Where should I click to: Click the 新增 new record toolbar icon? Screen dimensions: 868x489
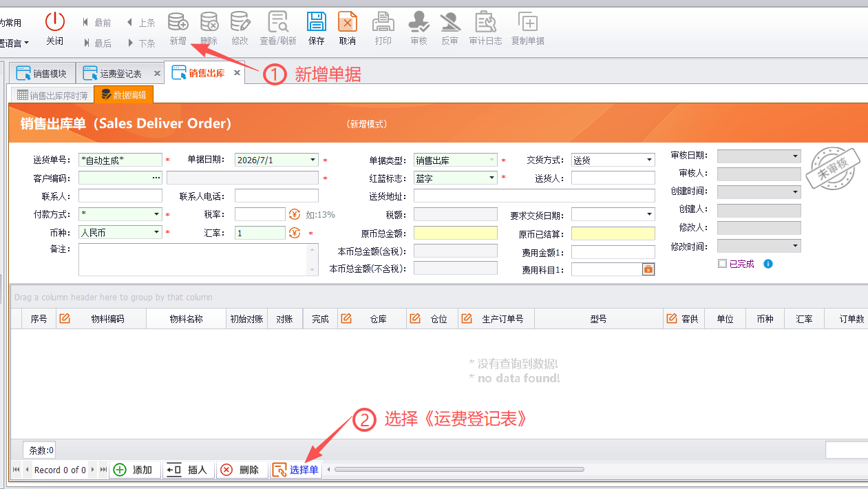coord(178,21)
